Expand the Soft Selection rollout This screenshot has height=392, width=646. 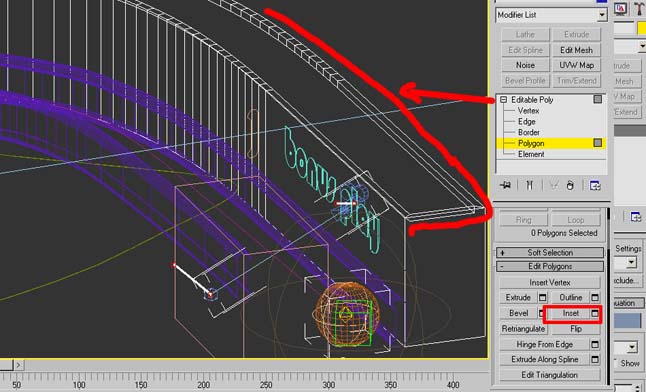tap(550, 253)
